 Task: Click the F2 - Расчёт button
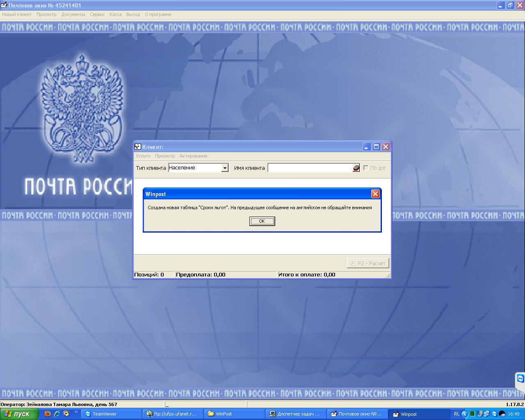coord(368,263)
